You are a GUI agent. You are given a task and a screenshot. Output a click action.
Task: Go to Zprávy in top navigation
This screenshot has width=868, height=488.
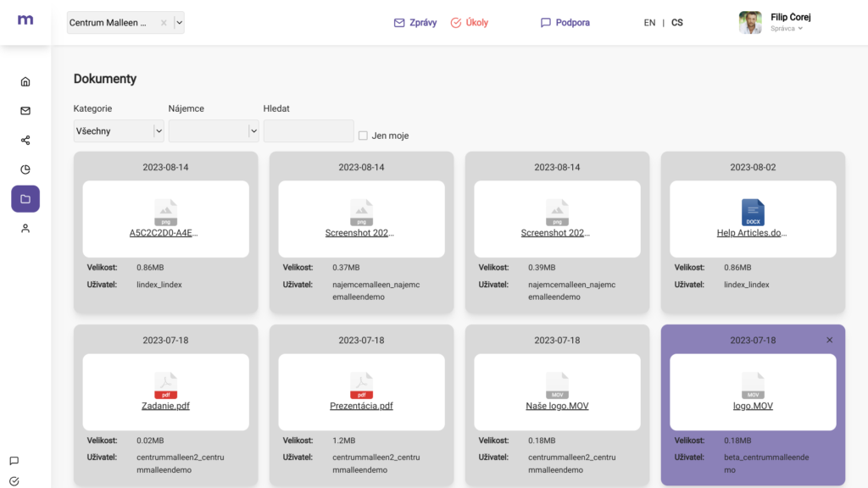tap(415, 23)
